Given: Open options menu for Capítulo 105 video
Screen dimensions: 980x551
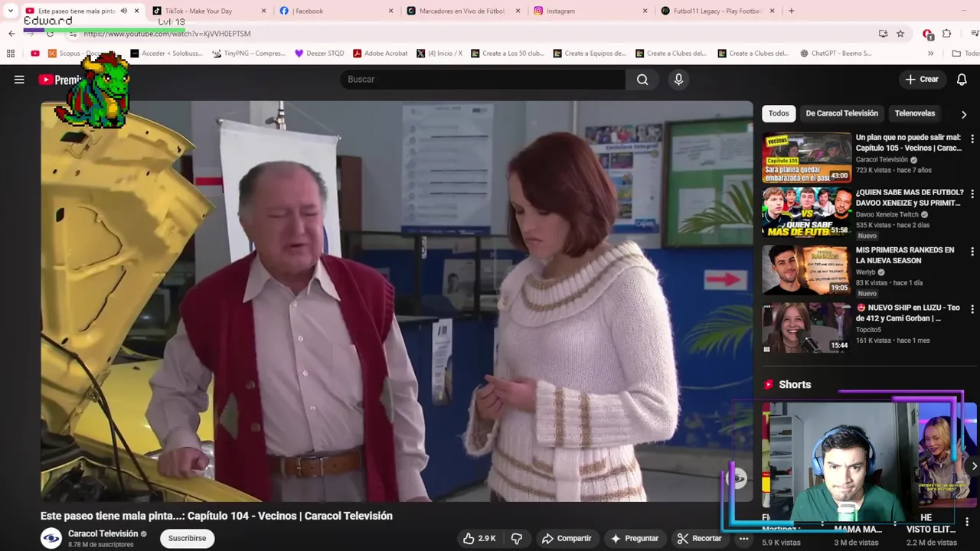Looking at the screenshot, I should [972, 139].
